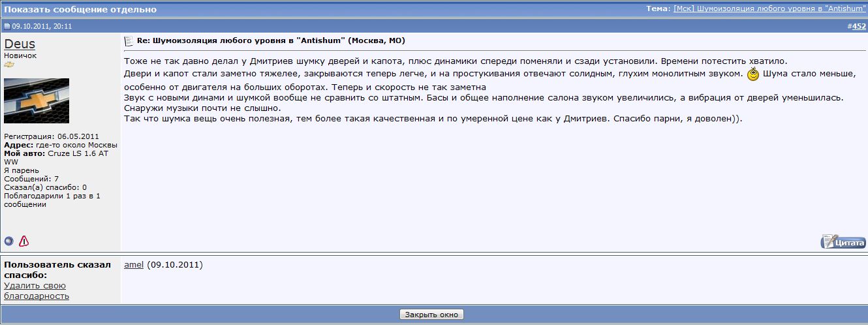Click the post title "Re: Шумоизоляция любого уровня"
The image size is (868, 325).
point(270,40)
